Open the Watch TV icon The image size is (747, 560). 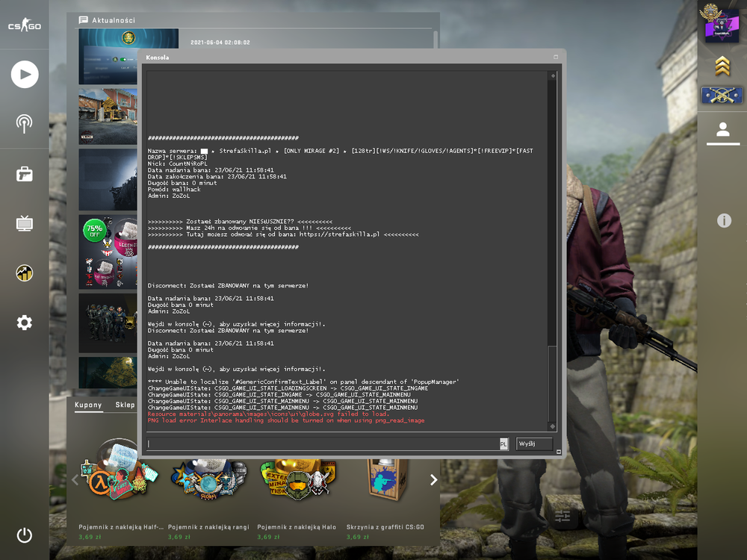point(25,223)
